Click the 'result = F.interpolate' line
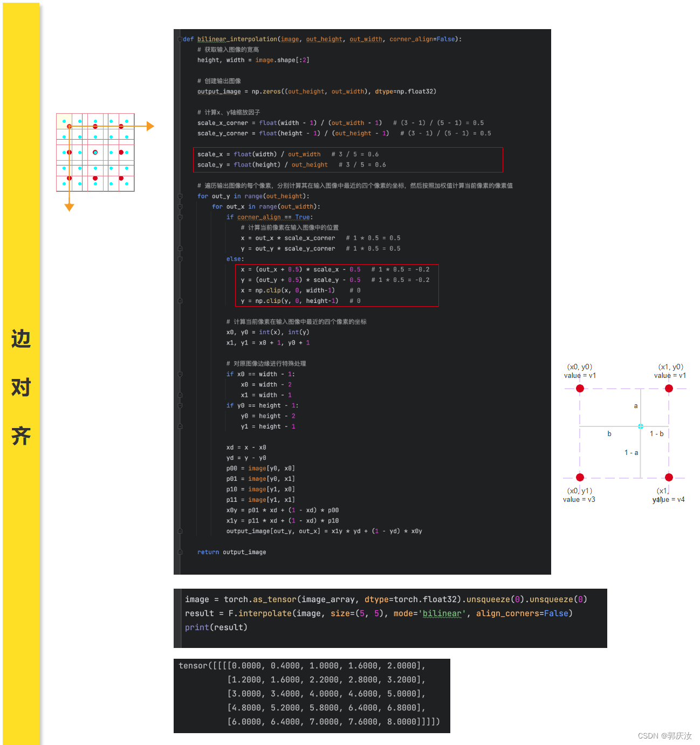The width and height of the screenshot is (700, 745). [379, 613]
